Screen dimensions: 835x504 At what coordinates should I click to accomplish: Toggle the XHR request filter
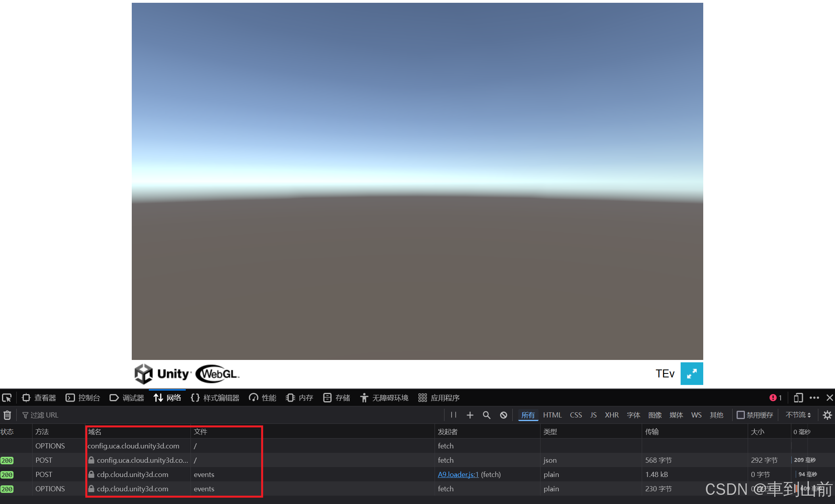click(612, 415)
